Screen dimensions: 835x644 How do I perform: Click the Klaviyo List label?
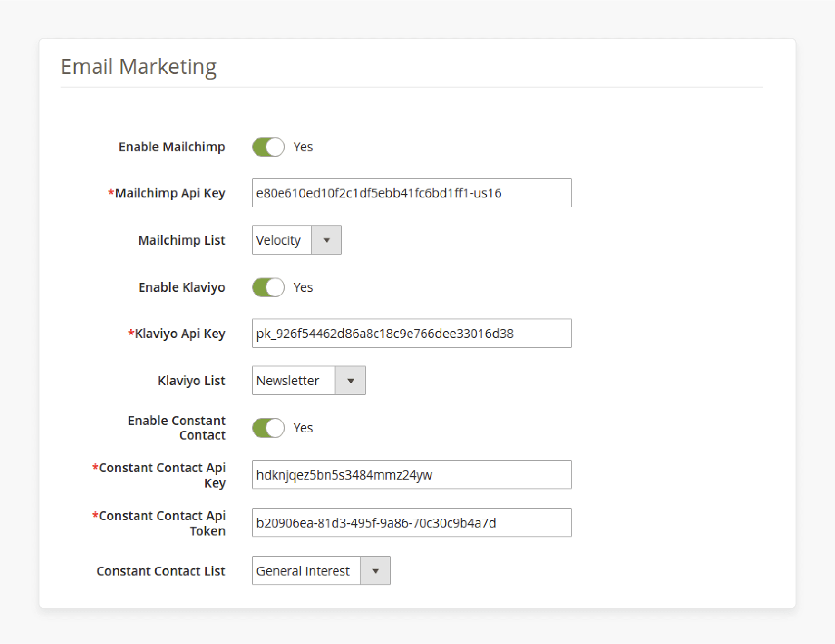(x=192, y=381)
